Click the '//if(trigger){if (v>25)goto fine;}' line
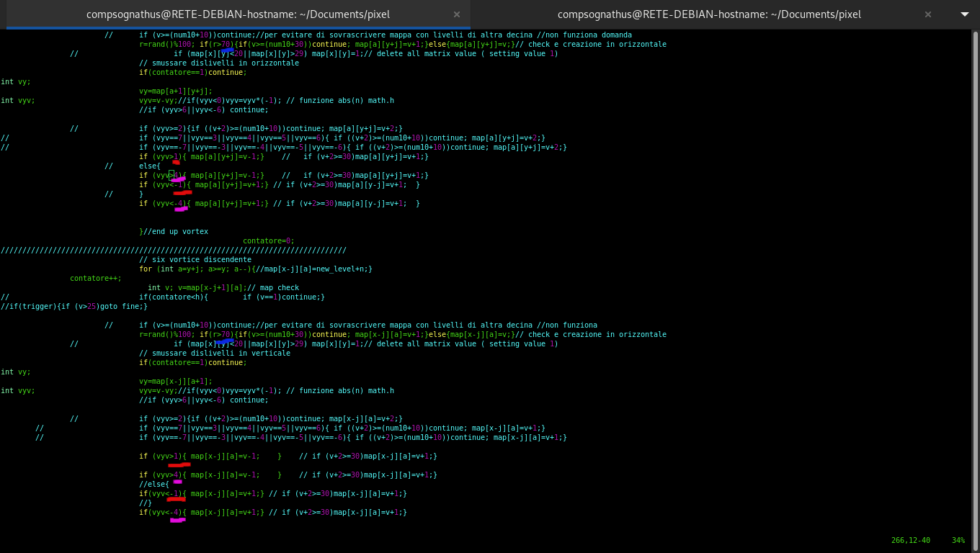The width and height of the screenshot is (980, 553). point(74,306)
